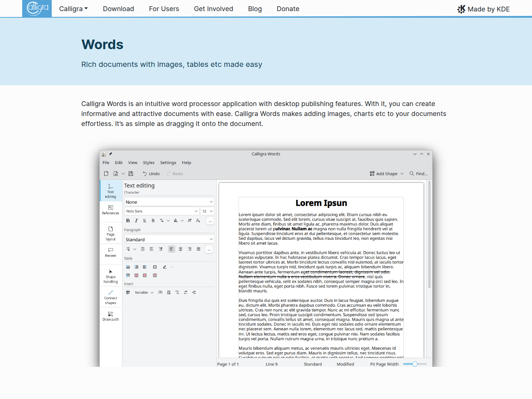Open the Download page link
Image resolution: width=532 pixels, height=399 pixels.
[x=118, y=9]
